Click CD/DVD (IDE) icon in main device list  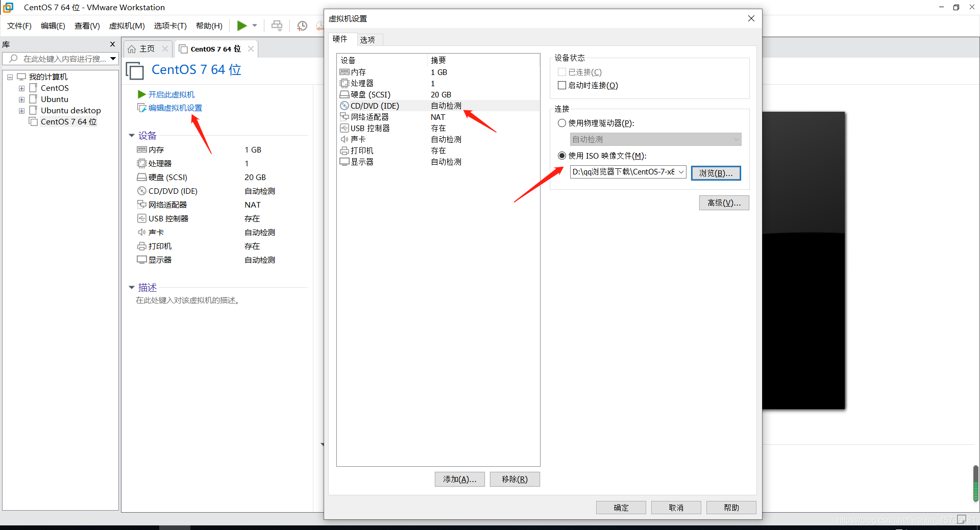(x=142, y=191)
